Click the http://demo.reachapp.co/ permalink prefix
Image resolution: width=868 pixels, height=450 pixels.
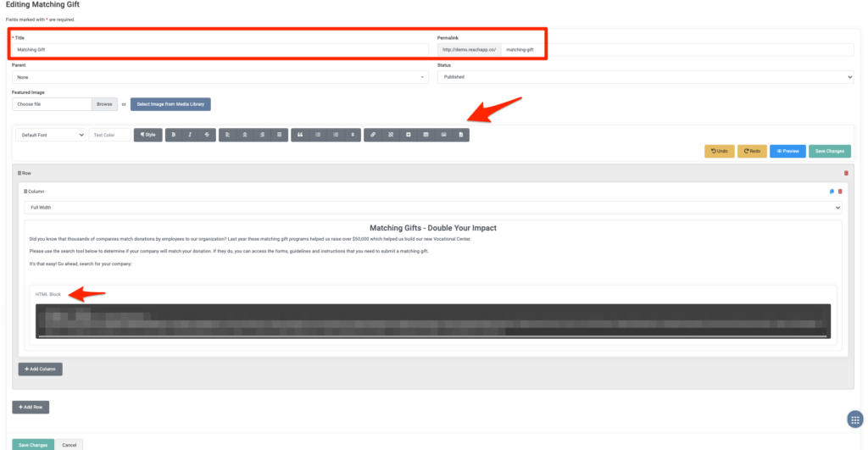click(x=470, y=50)
